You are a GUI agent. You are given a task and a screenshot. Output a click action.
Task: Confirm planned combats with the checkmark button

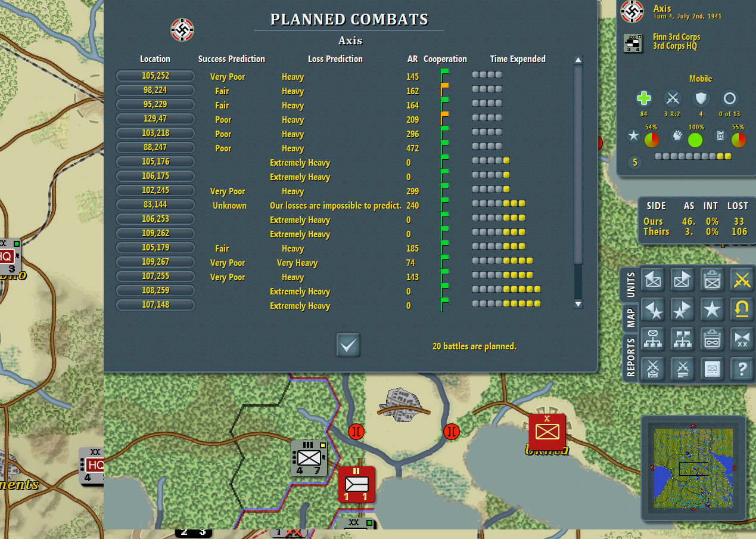[349, 345]
